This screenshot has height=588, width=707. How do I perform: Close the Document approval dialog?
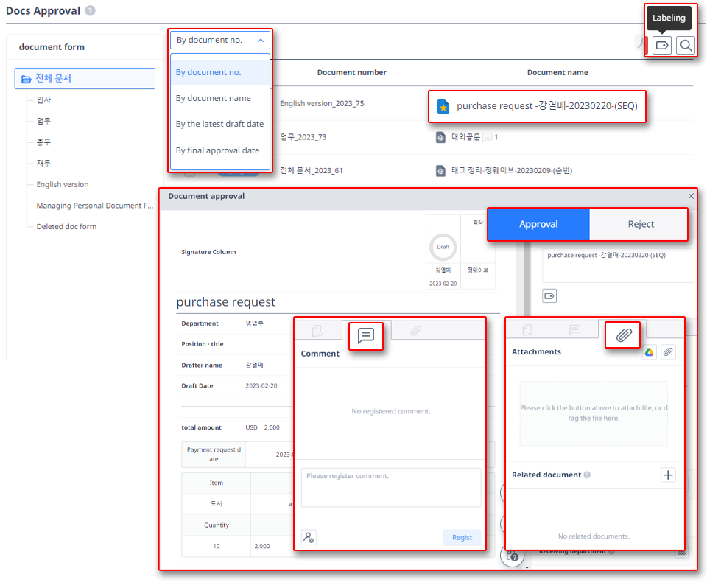[x=691, y=196]
